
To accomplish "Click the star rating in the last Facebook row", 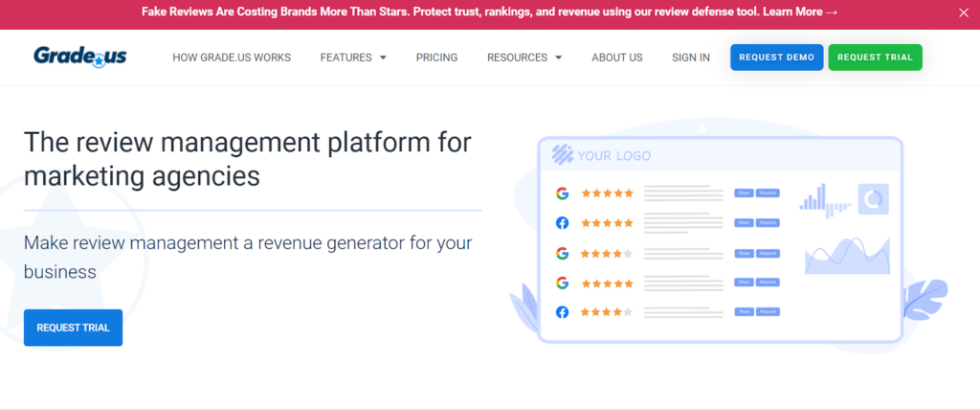I will (x=607, y=311).
